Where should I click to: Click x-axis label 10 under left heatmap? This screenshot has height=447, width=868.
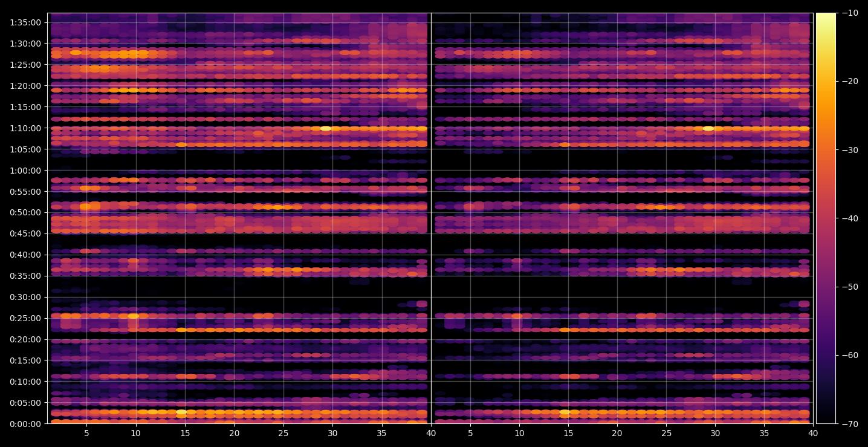coord(135,434)
